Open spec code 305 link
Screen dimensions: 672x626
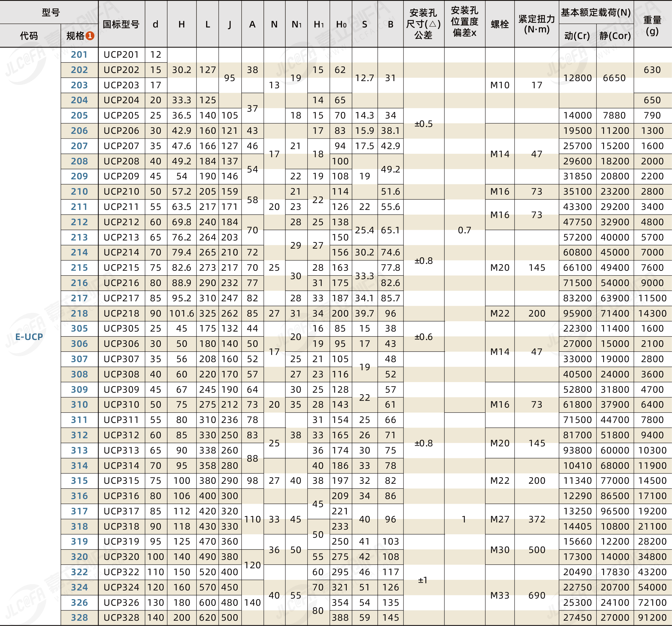pyautogui.click(x=79, y=328)
